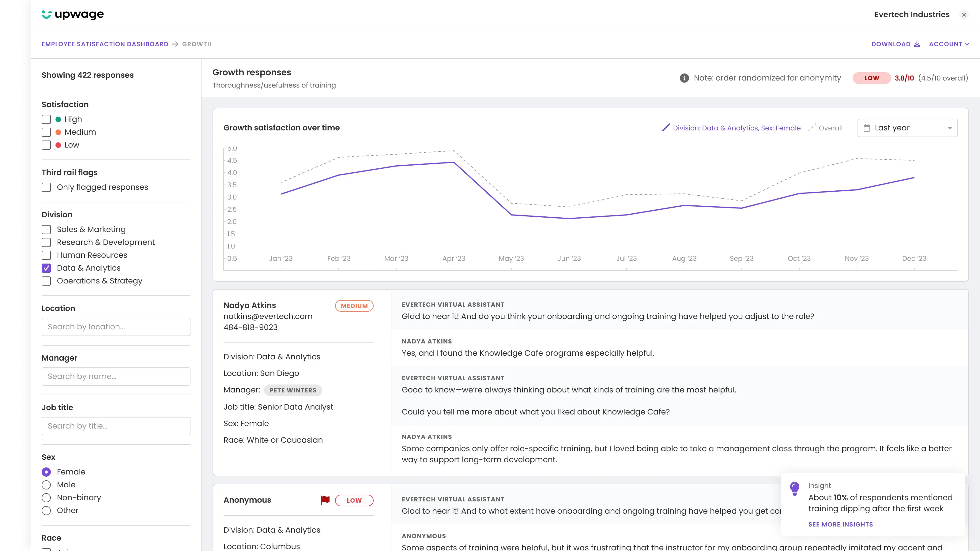This screenshot has width=980, height=551.
Task: Uncheck the Data & Analytics division filter
Action: pyautogui.click(x=46, y=268)
